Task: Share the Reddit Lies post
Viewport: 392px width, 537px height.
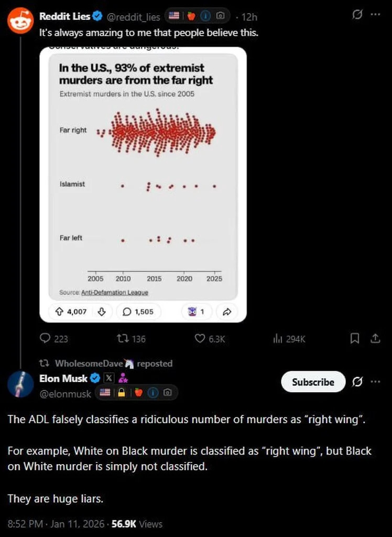Action: (375, 339)
